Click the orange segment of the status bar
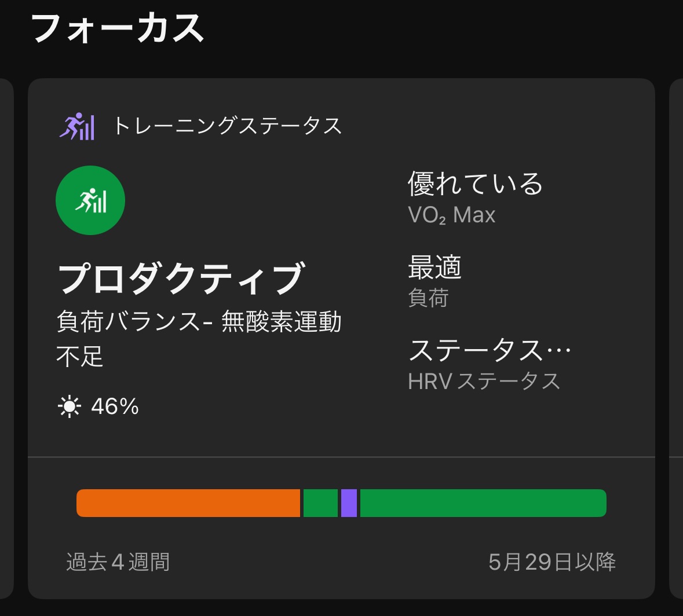 [x=188, y=503]
